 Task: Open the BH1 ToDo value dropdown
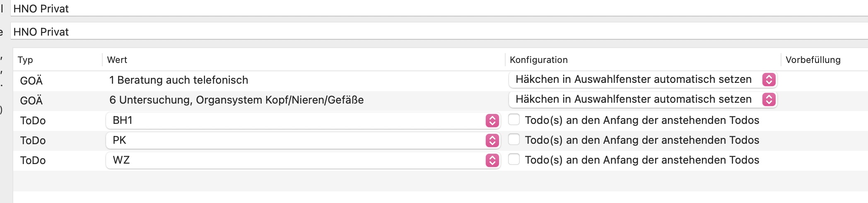tap(303, 121)
